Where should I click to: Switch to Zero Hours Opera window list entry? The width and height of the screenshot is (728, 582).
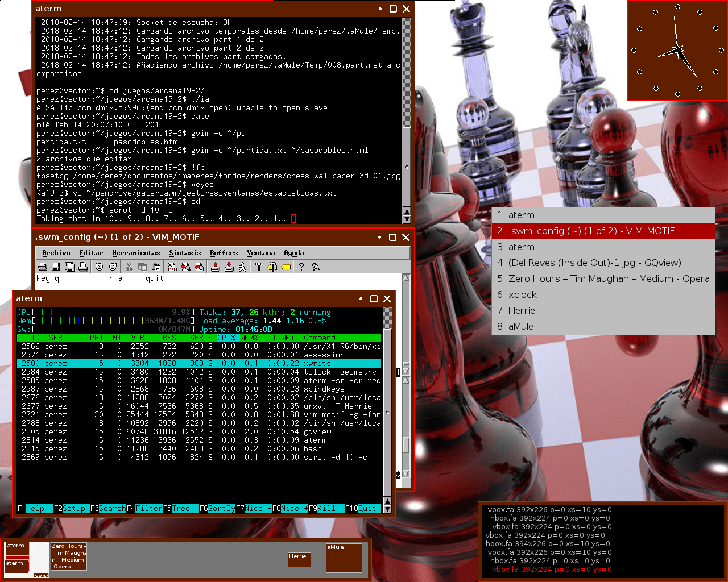(603, 279)
